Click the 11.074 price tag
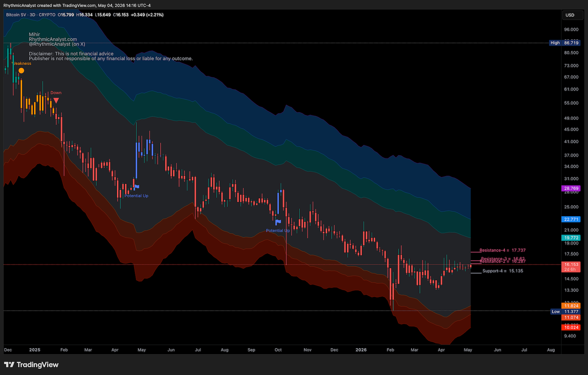588x375 pixels. 571,318
